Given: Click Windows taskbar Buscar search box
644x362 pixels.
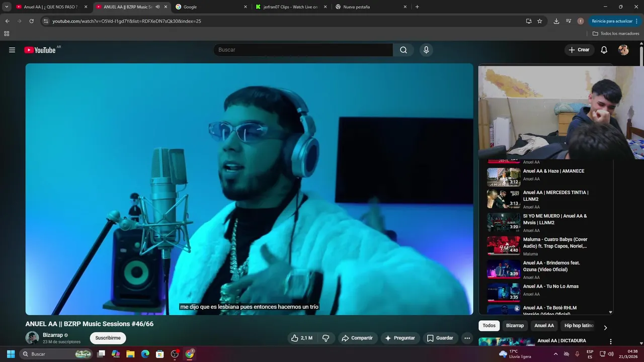Looking at the screenshot, I should pyautogui.click(x=56, y=354).
